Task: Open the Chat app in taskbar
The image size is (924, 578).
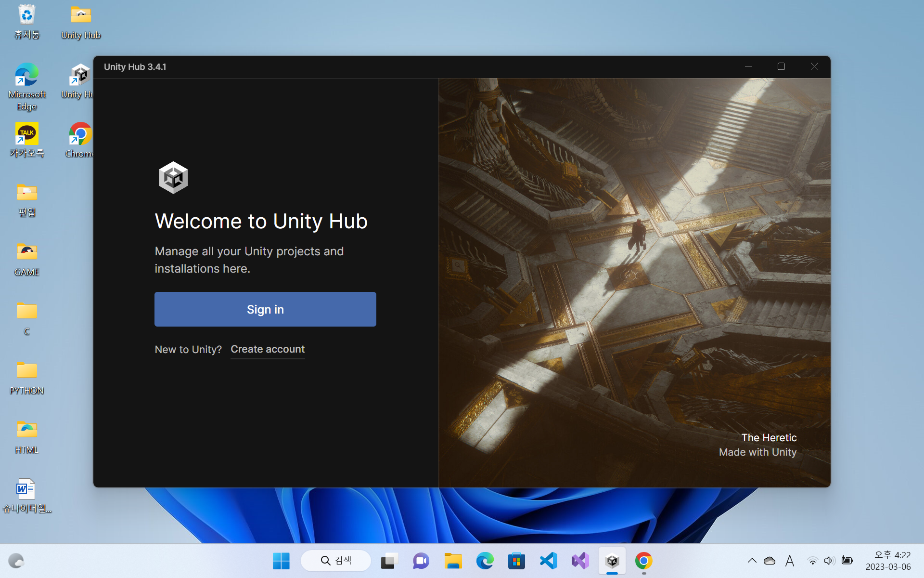Action: click(421, 561)
